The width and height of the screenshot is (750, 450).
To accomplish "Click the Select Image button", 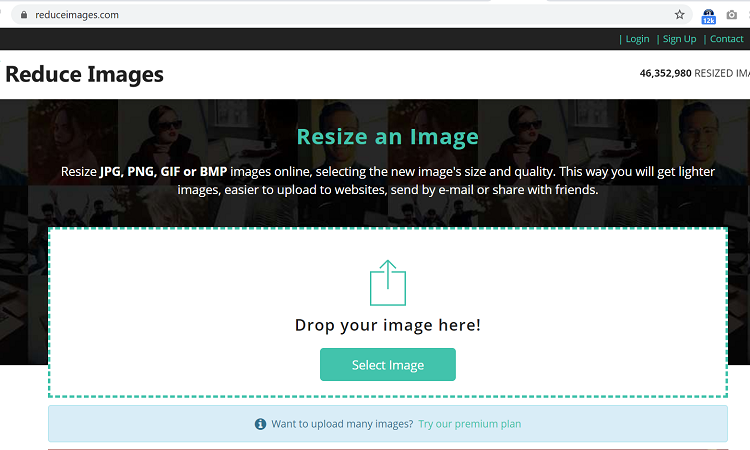I will pos(388,364).
